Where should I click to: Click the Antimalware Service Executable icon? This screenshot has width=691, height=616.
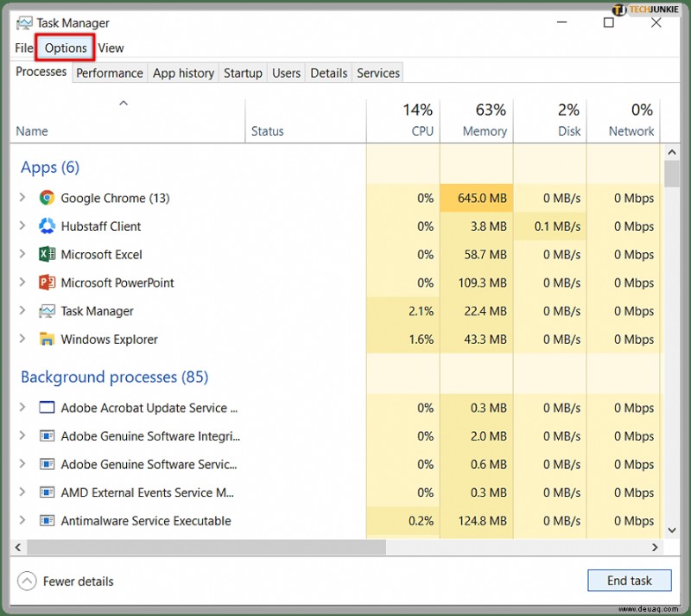pyautogui.click(x=47, y=521)
